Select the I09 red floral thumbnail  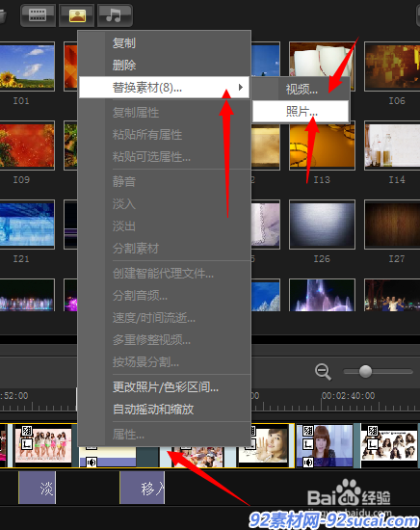point(27,146)
